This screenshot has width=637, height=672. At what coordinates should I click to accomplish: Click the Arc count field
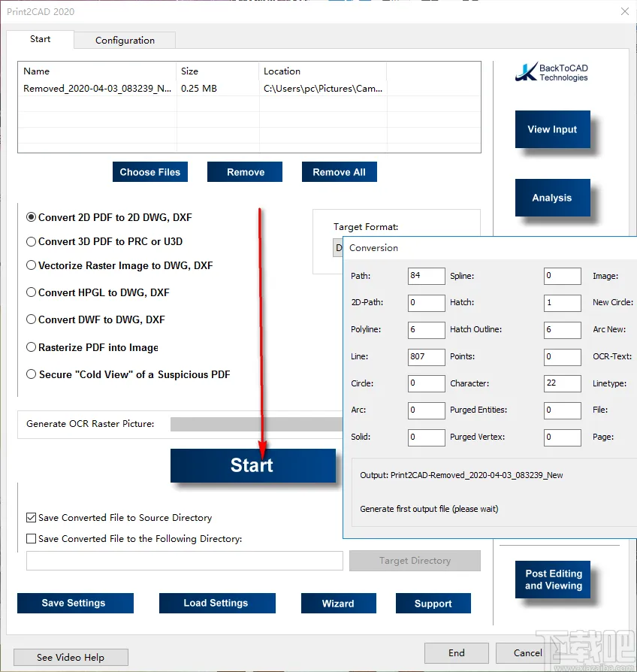426,410
